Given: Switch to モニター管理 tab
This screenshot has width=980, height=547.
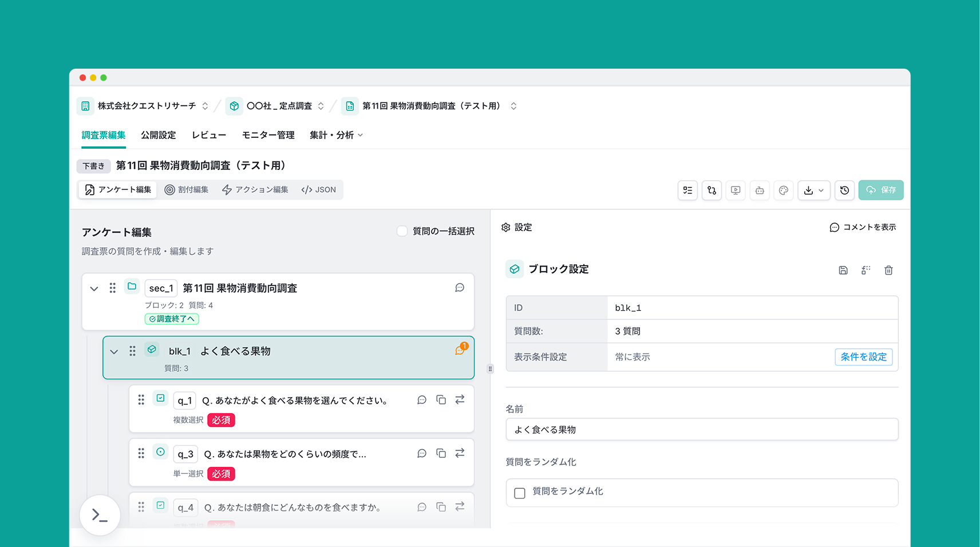Looking at the screenshot, I should coord(268,135).
